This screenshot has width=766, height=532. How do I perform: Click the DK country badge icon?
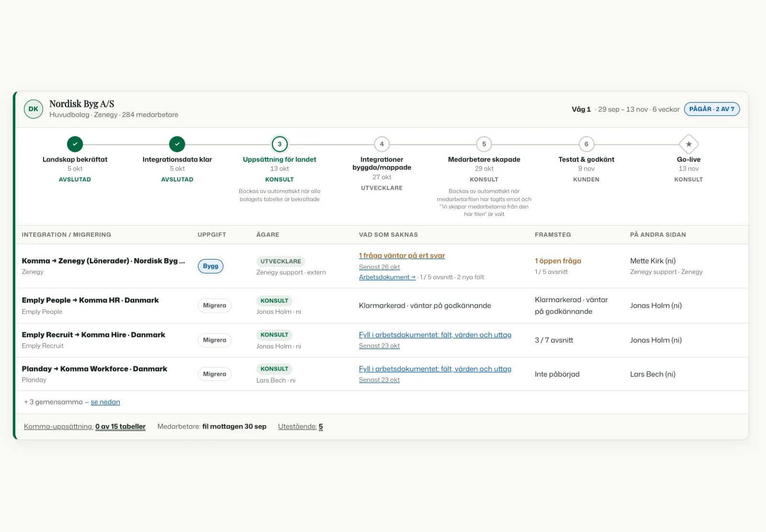(x=34, y=109)
